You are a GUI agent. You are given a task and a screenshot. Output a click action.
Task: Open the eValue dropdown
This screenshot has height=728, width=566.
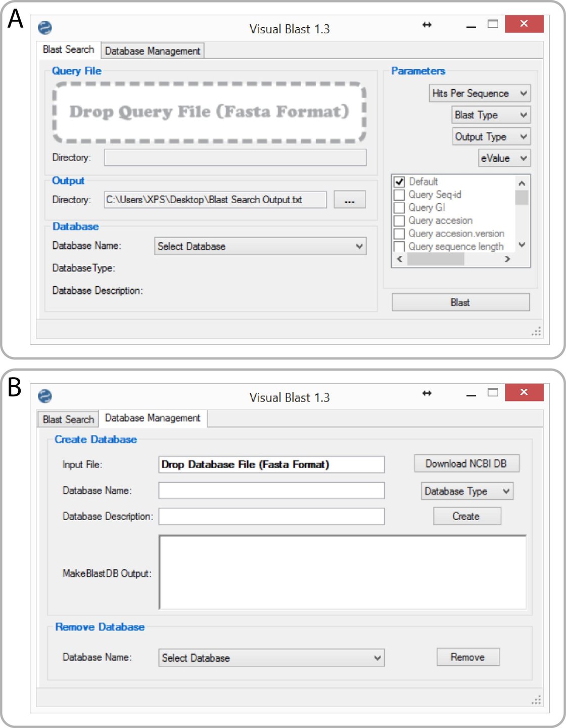point(504,158)
